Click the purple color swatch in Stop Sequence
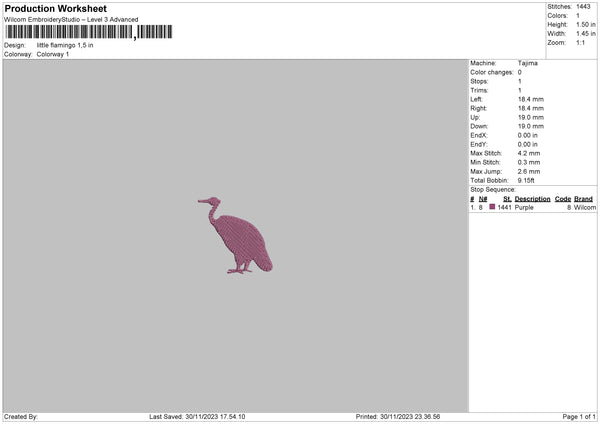 pos(492,207)
